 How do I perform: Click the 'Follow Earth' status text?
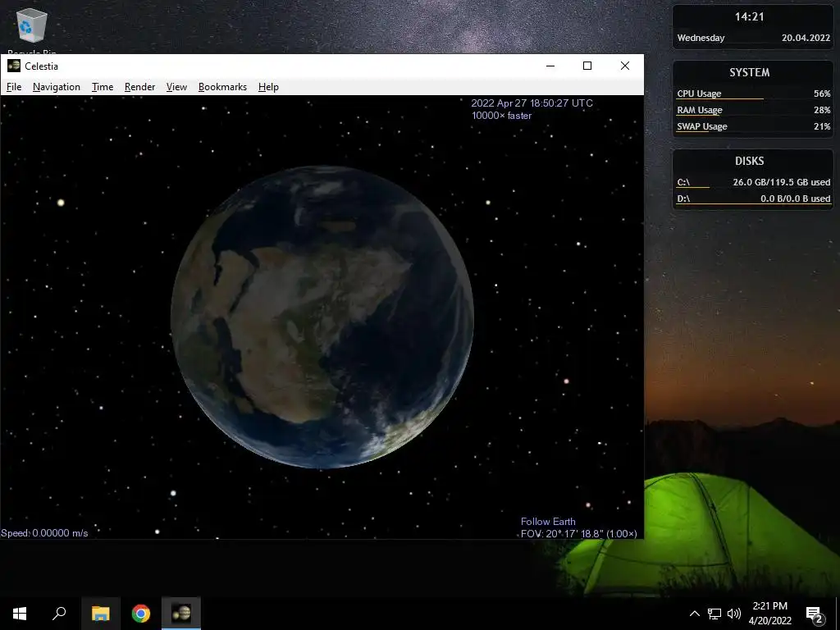click(x=548, y=521)
